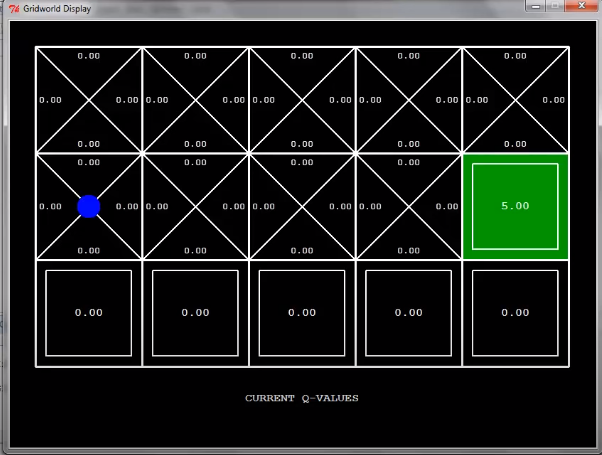Image resolution: width=602 pixels, height=455 pixels.
Task: Click the east Q-value in the agent's cell
Action: pos(127,207)
